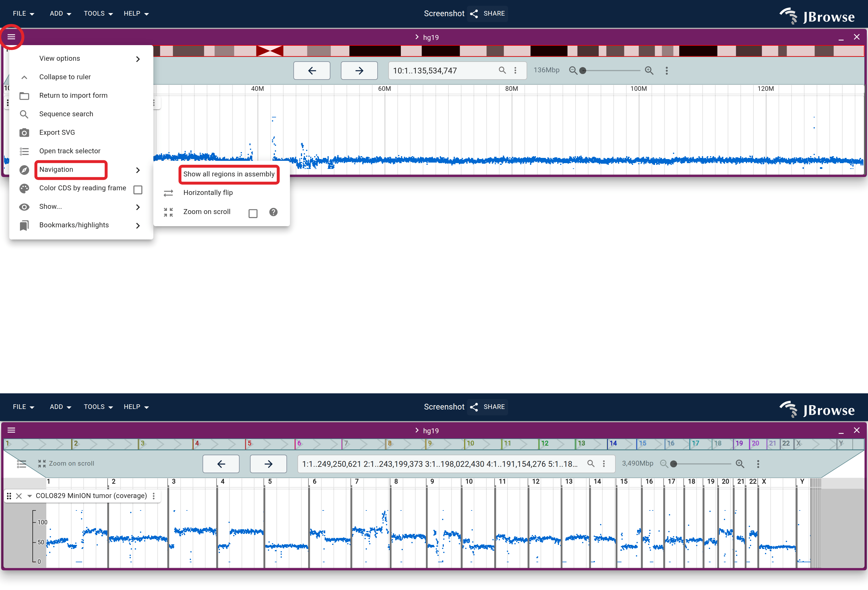Zoom in with bottom view magnifier plus

point(740,463)
